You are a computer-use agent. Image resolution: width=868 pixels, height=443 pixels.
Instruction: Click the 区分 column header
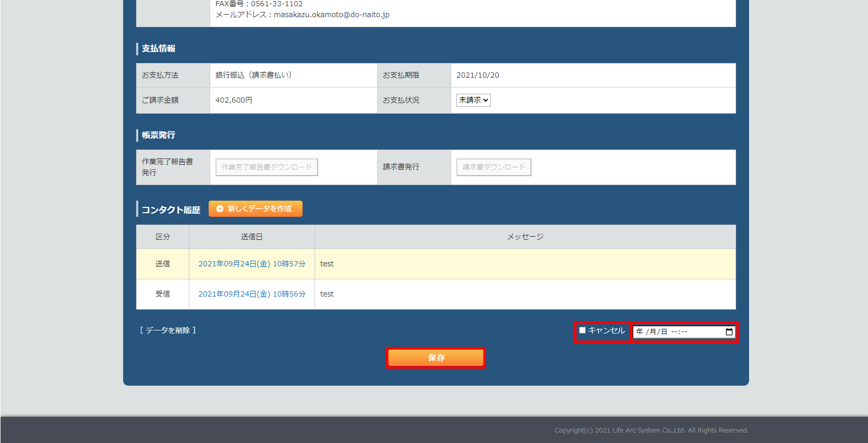tap(162, 237)
